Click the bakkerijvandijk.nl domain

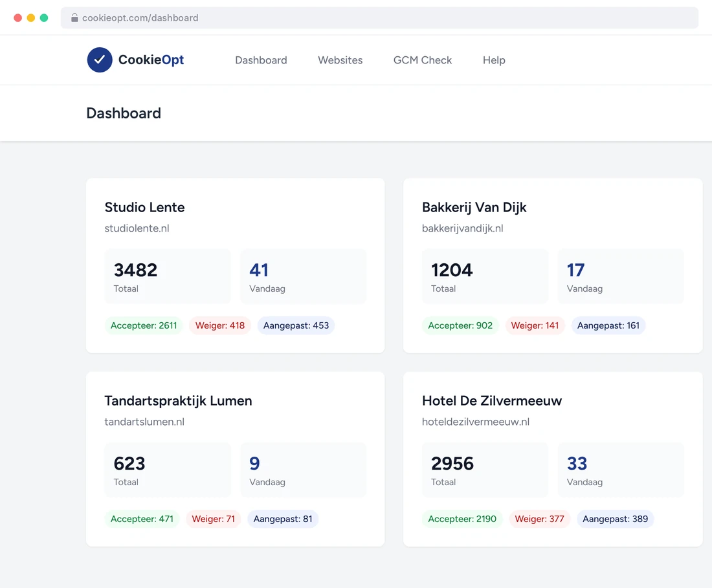(x=462, y=228)
